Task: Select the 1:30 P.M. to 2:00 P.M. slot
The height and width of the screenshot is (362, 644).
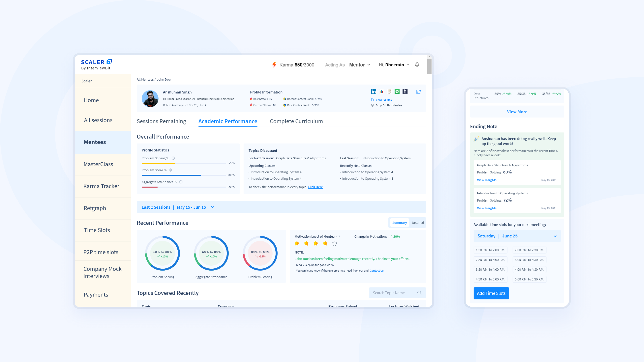Action: [x=490, y=250]
